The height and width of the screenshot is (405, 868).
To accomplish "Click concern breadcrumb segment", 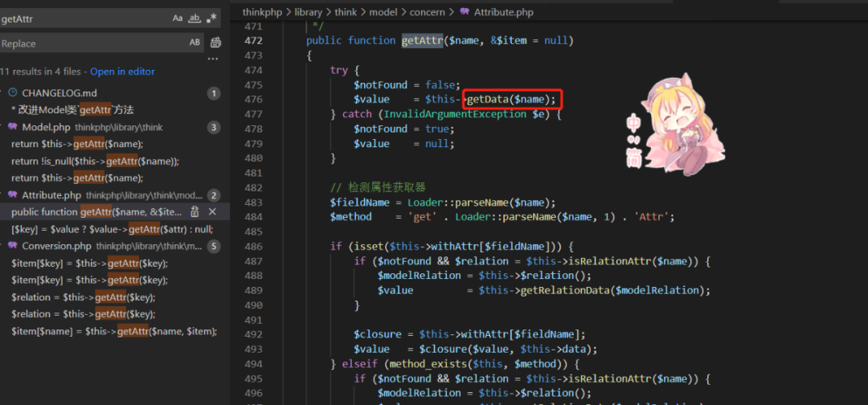I will 427,11.
